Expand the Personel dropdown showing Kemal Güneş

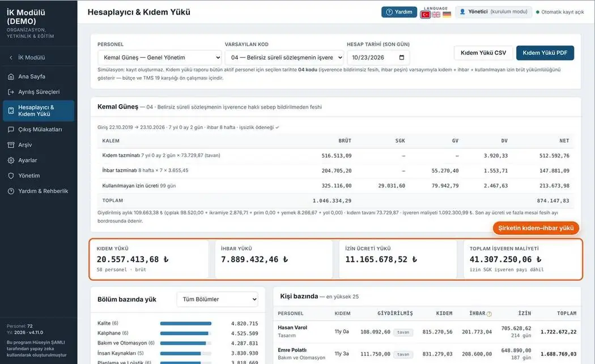point(160,58)
